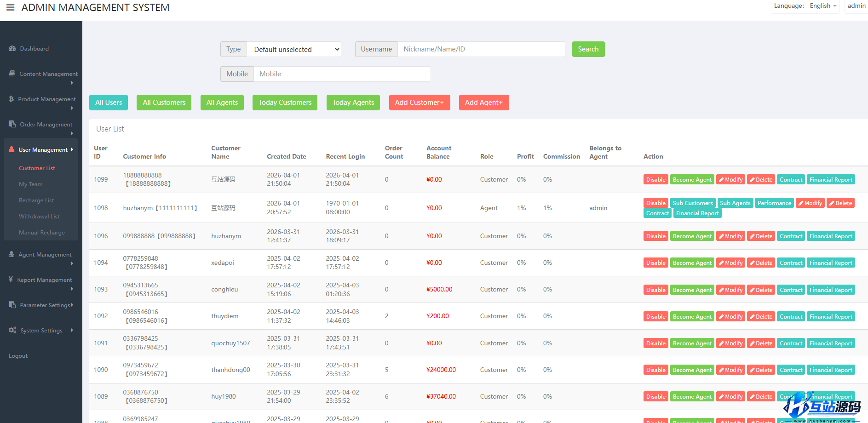
Task: Click the Product Management bitcoin icon
Action: (11, 99)
